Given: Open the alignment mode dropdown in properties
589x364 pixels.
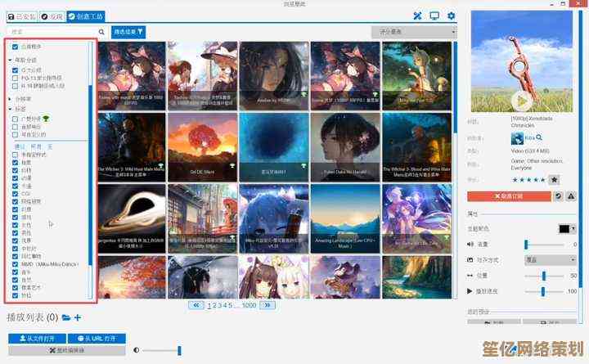Looking at the screenshot, I should tap(551, 258).
